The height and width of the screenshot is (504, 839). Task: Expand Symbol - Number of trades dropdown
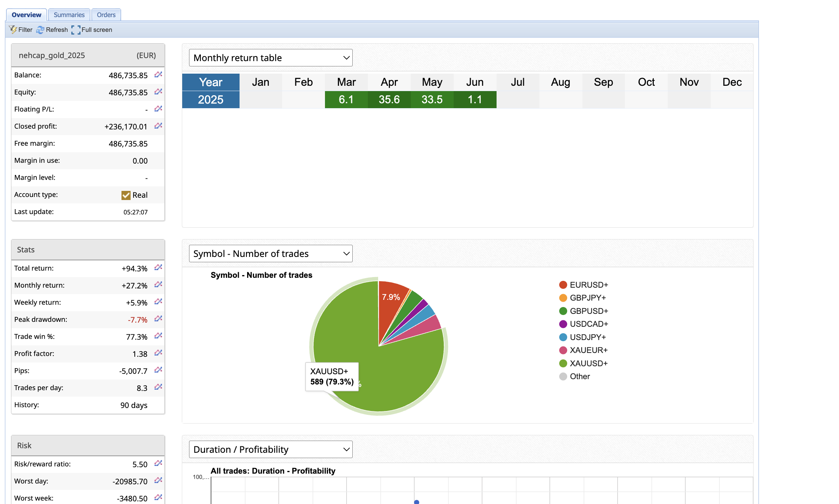[271, 254]
